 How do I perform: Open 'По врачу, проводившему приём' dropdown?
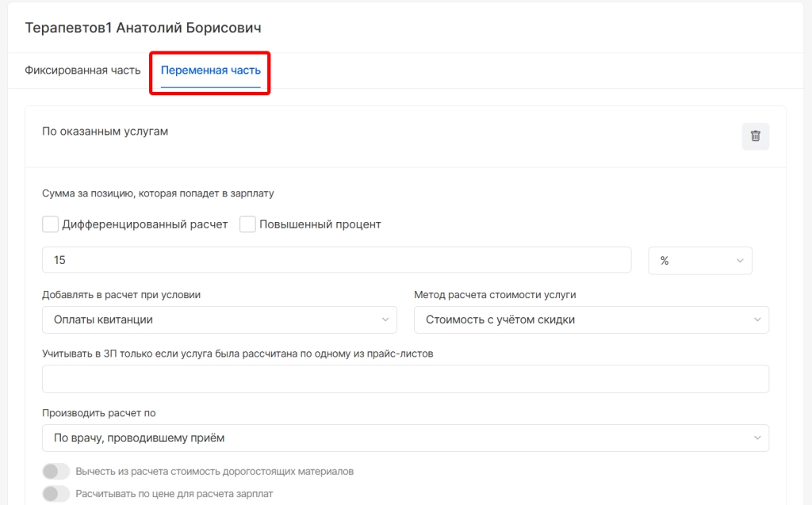point(404,438)
